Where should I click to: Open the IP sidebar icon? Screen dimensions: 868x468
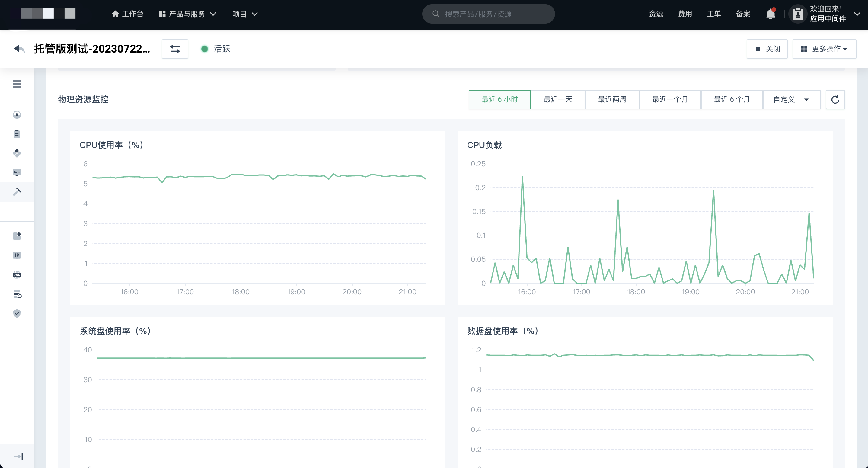[x=17, y=255]
